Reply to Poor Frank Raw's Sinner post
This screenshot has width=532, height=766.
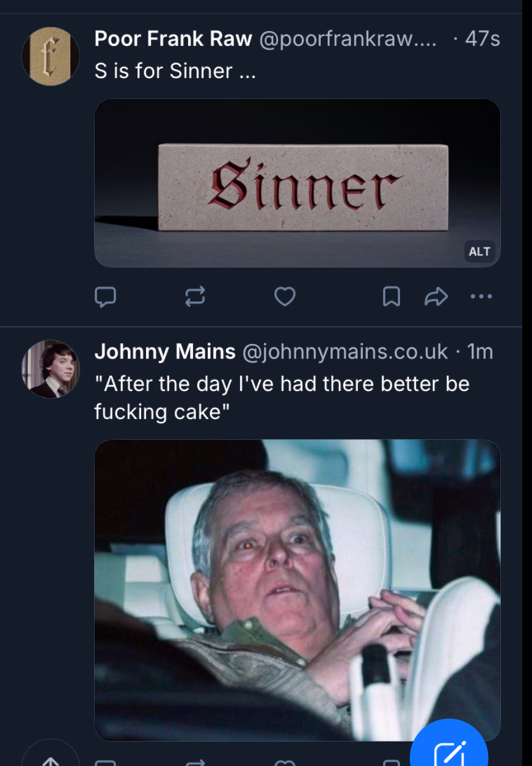click(106, 297)
